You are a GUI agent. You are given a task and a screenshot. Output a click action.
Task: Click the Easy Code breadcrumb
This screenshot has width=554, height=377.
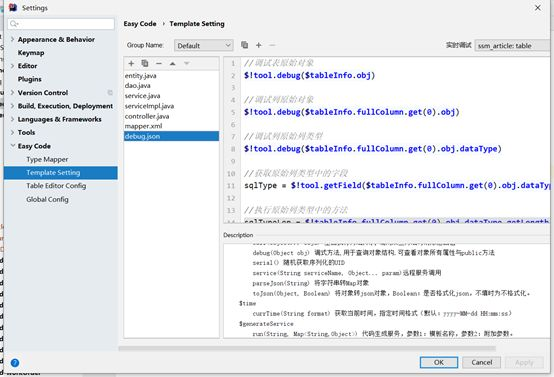coord(140,24)
